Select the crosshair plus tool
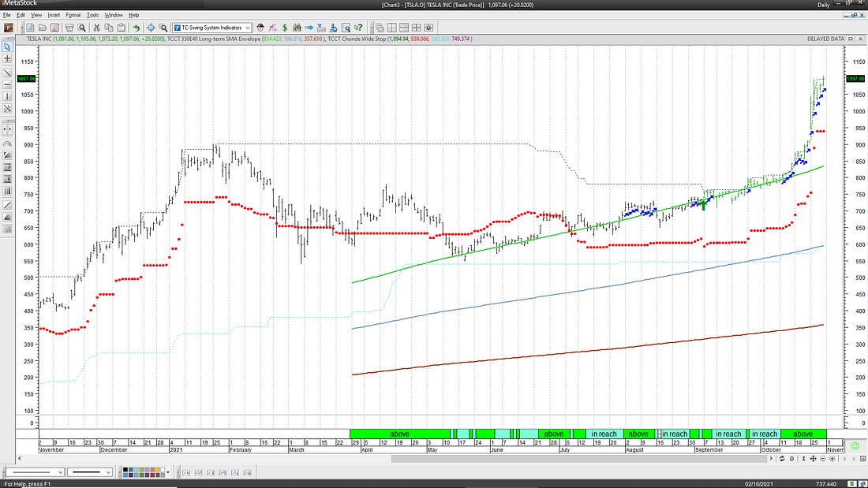 (x=7, y=58)
